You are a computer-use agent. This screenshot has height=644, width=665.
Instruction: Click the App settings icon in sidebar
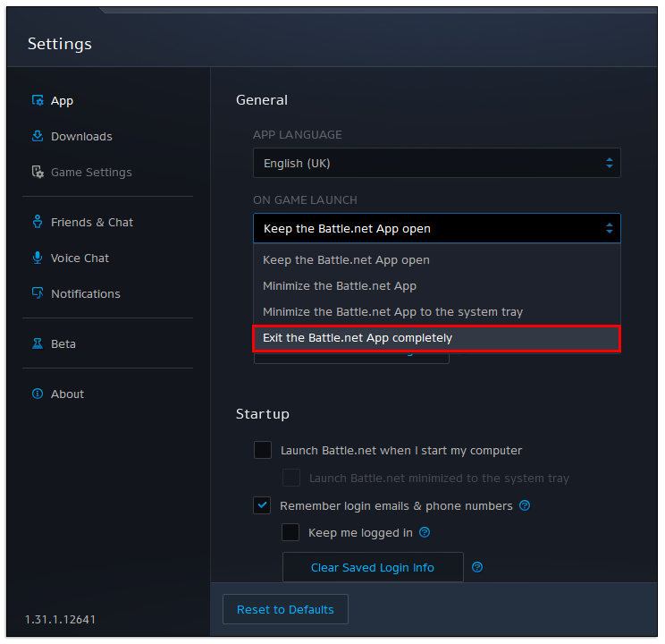click(x=38, y=100)
